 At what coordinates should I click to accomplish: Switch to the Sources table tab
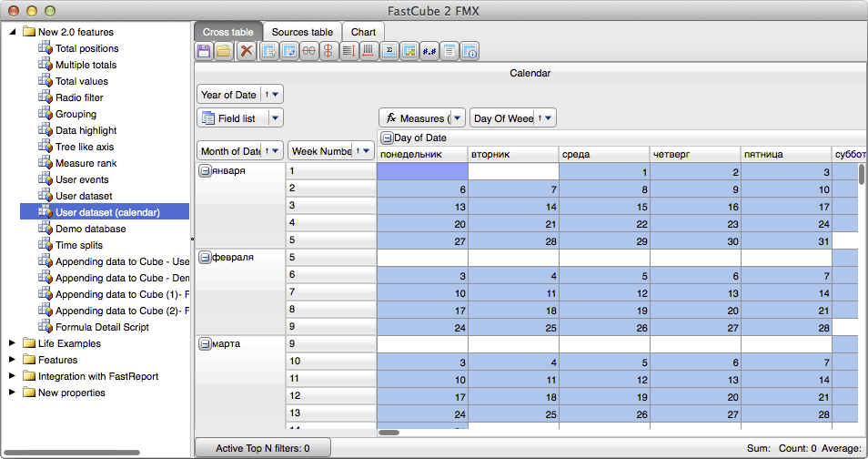[302, 32]
